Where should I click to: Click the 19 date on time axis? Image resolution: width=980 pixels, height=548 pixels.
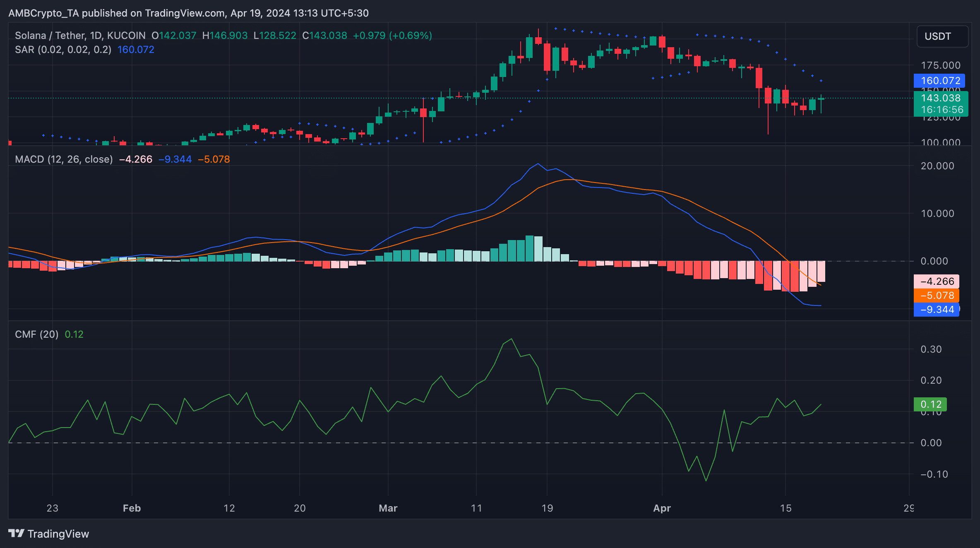pyautogui.click(x=547, y=508)
